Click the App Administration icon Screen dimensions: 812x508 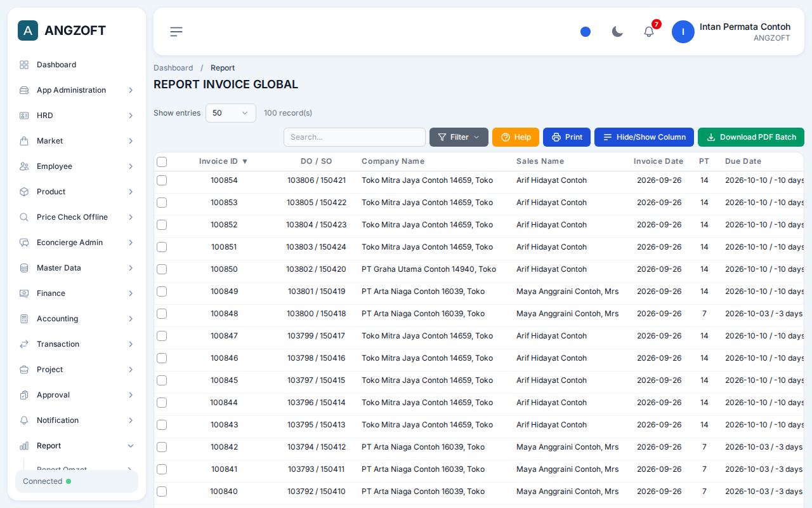point(24,90)
